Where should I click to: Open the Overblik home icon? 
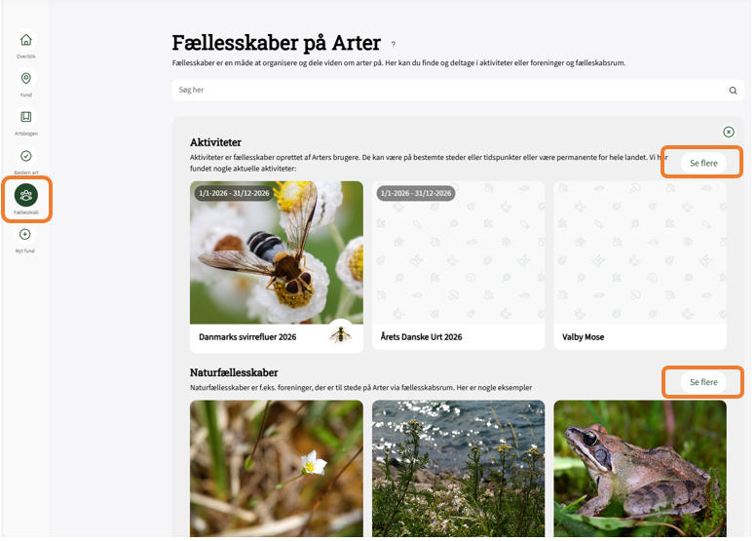[x=26, y=40]
